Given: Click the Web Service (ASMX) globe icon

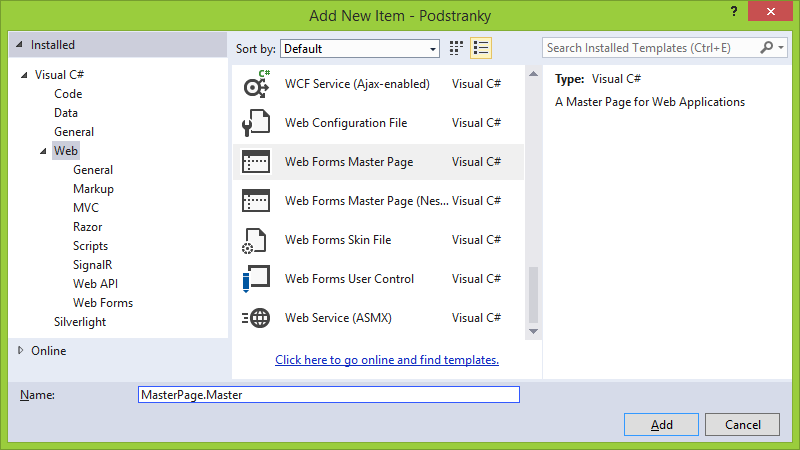Looking at the screenshot, I should [256, 318].
